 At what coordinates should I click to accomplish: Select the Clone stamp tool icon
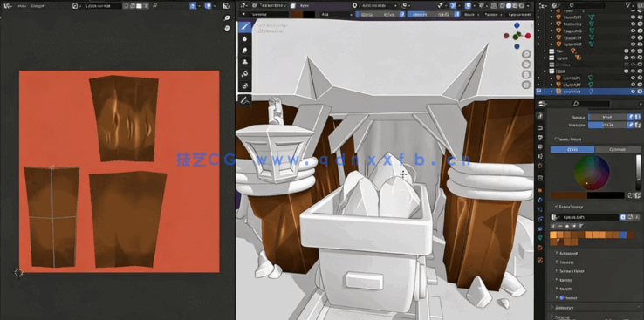point(245,63)
